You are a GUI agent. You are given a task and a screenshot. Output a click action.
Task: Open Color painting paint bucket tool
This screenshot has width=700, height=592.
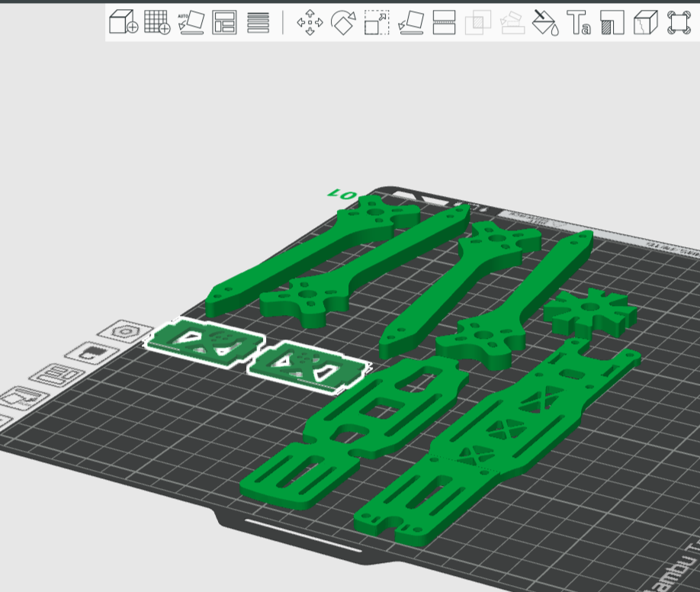[x=545, y=22]
